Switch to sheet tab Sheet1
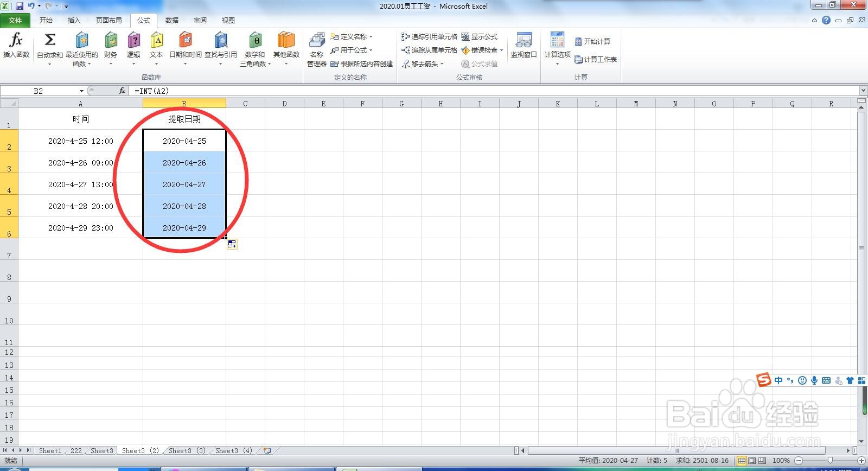Viewport: 868px width, 471px height. point(50,450)
